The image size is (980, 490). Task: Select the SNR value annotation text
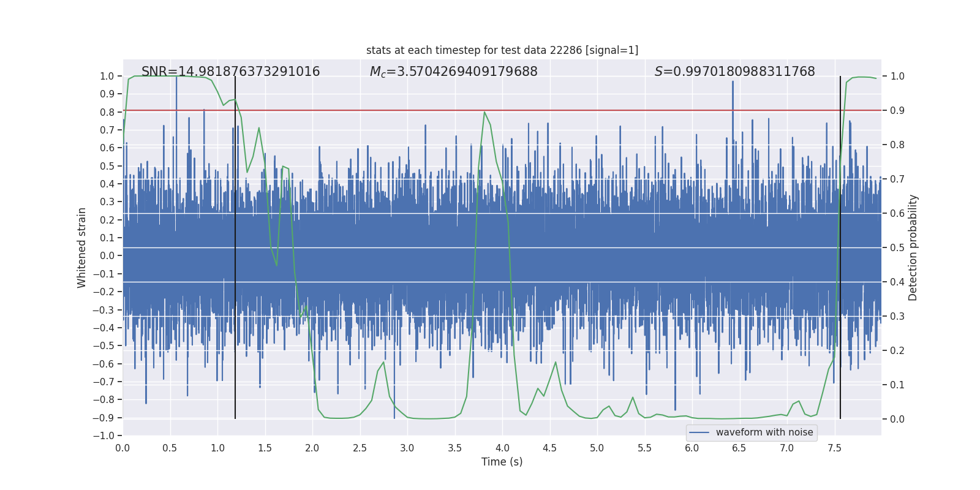230,72
